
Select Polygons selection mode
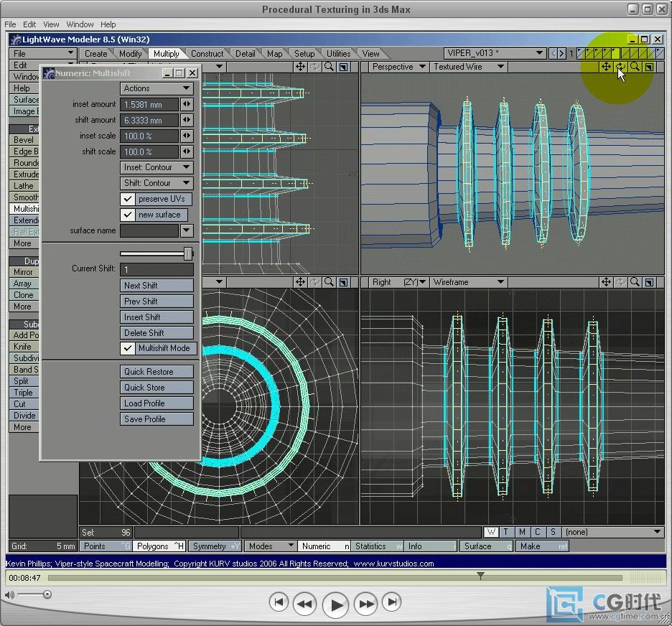coord(159,546)
